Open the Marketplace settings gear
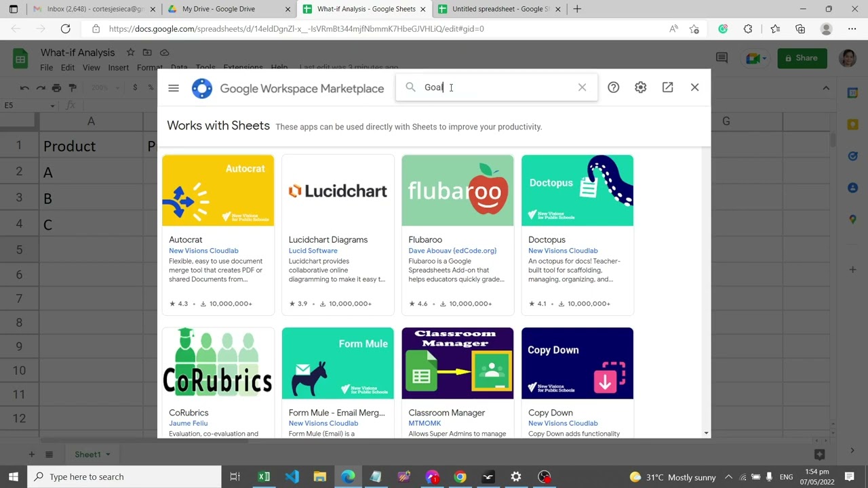Screen dimensions: 868x488 pyautogui.click(x=641, y=87)
